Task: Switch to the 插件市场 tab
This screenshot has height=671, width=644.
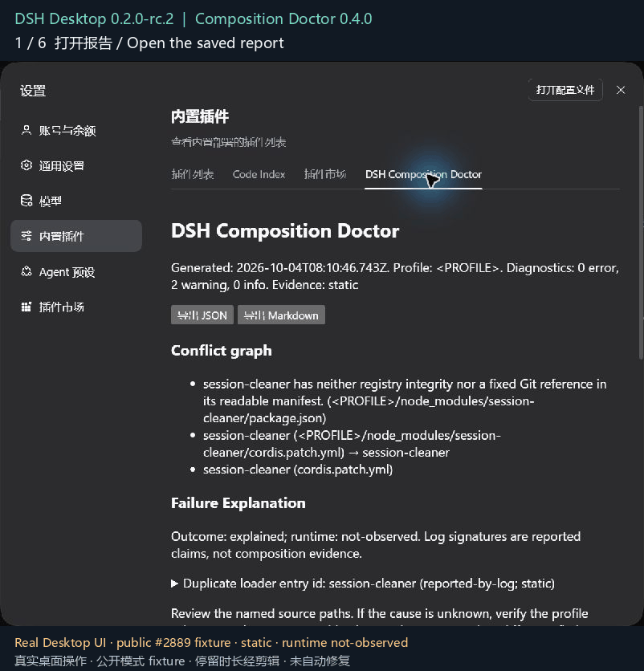Action: click(325, 174)
